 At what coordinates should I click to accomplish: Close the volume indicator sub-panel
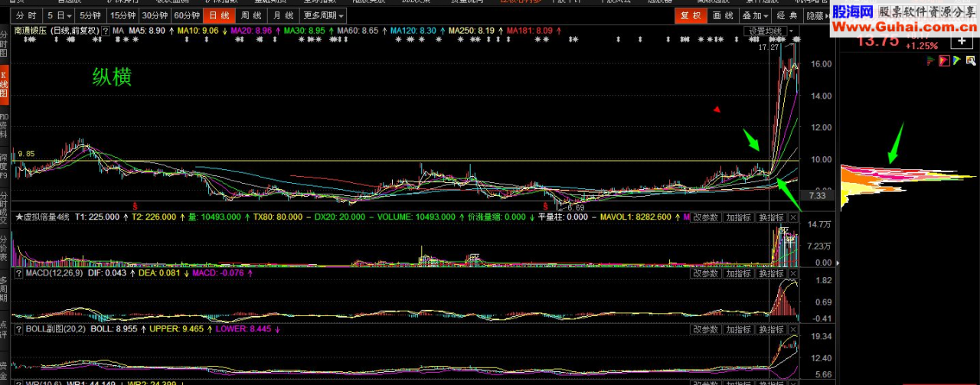pos(793,217)
